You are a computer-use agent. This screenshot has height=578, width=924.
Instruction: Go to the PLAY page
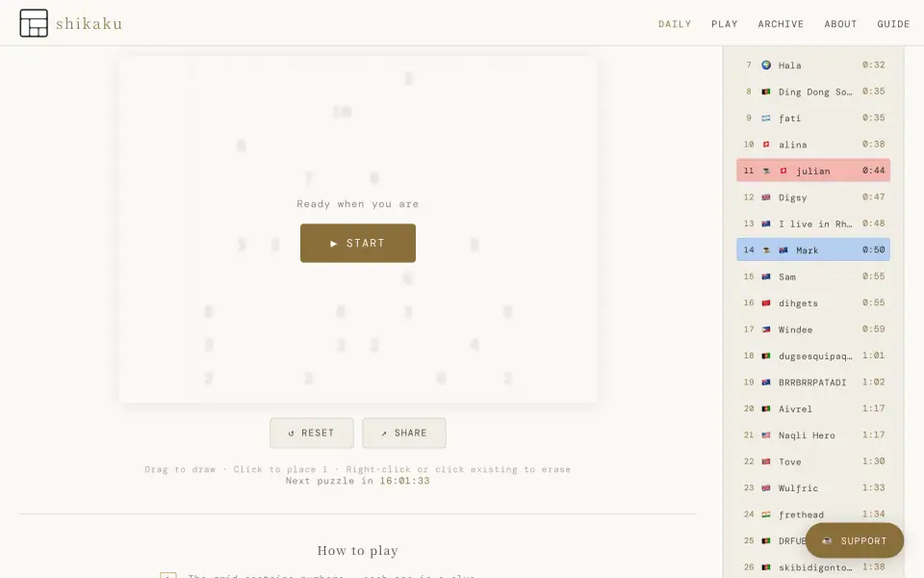pyautogui.click(x=724, y=24)
